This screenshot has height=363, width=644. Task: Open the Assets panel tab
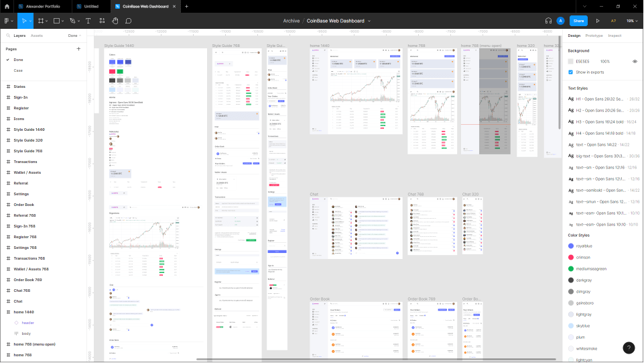click(x=37, y=36)
